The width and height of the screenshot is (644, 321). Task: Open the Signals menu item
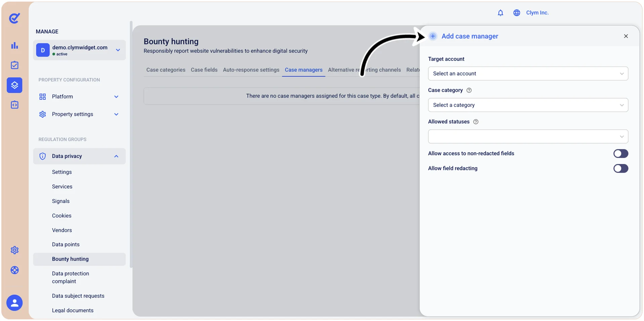(61, 201)
